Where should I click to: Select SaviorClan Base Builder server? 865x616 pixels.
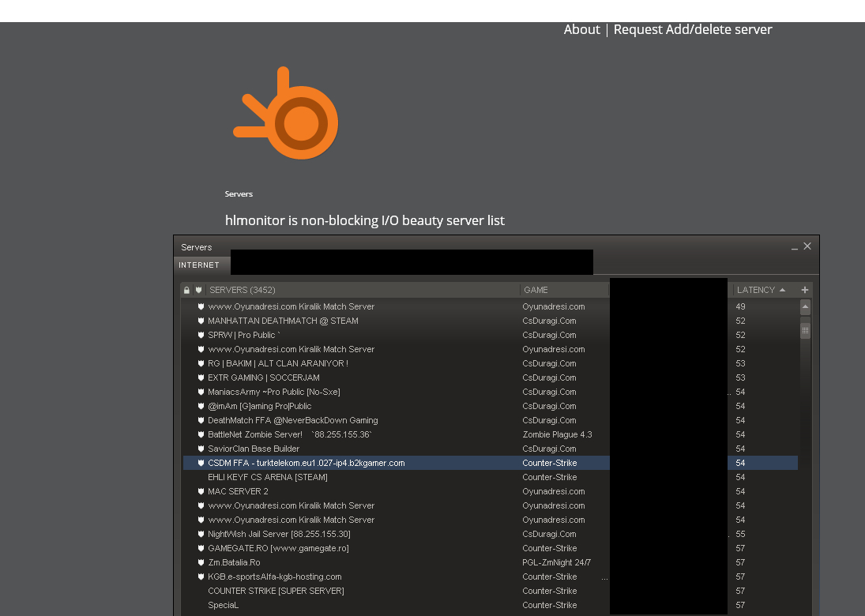tap(490, 449)
